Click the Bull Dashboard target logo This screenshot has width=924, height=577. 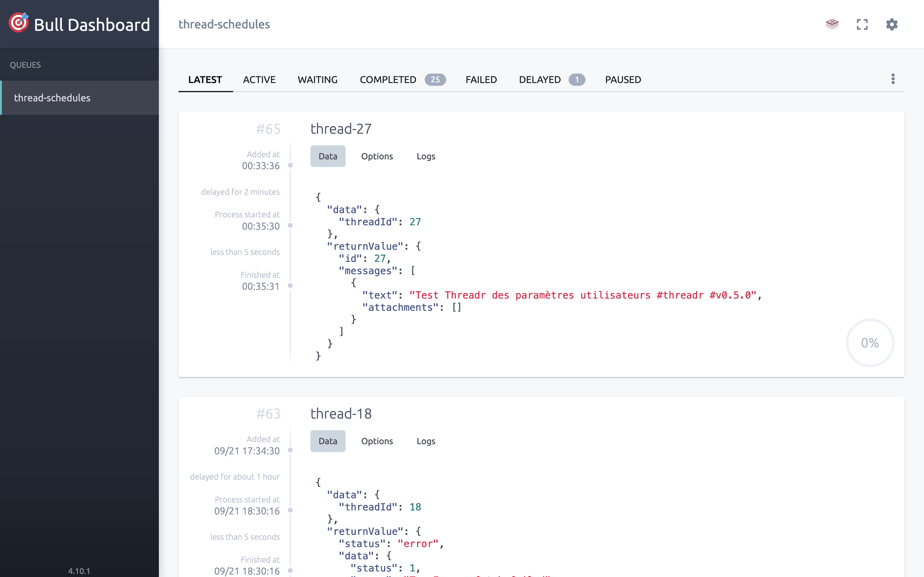19,23
